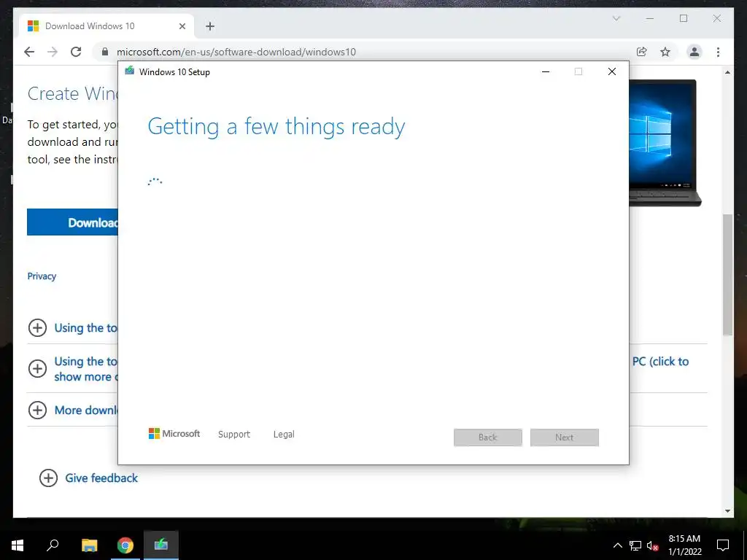View site info via the padlock icon

tap(105, 52)
